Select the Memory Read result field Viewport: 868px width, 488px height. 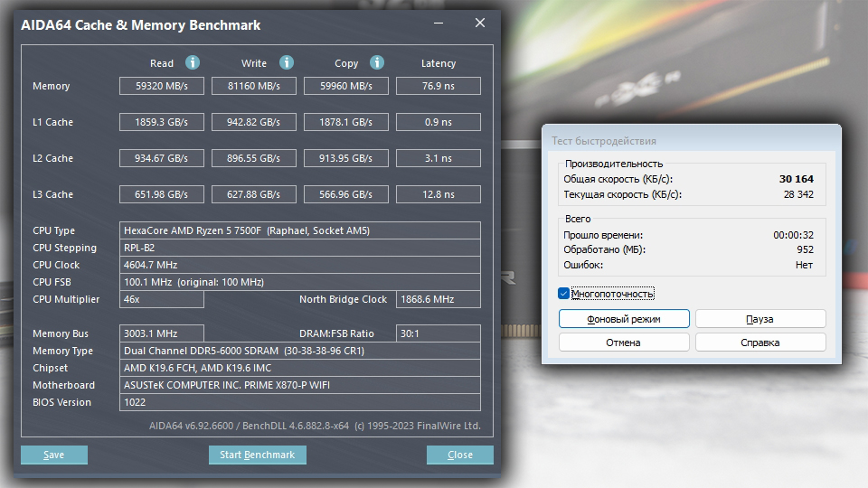[162, 86]
